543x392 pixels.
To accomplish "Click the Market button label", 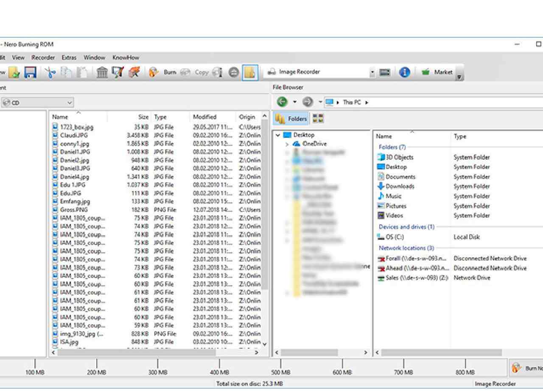I will pos(443,72).
